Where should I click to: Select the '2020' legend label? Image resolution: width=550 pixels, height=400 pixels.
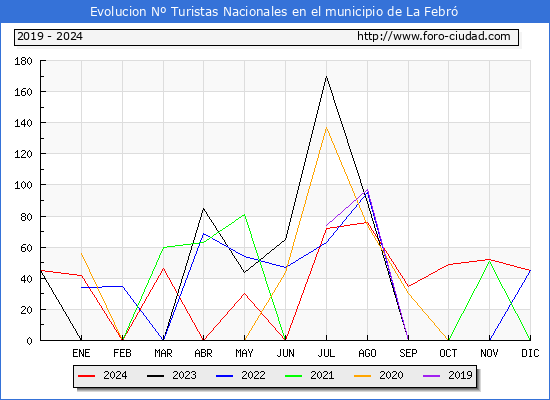[x=391, y=375]
